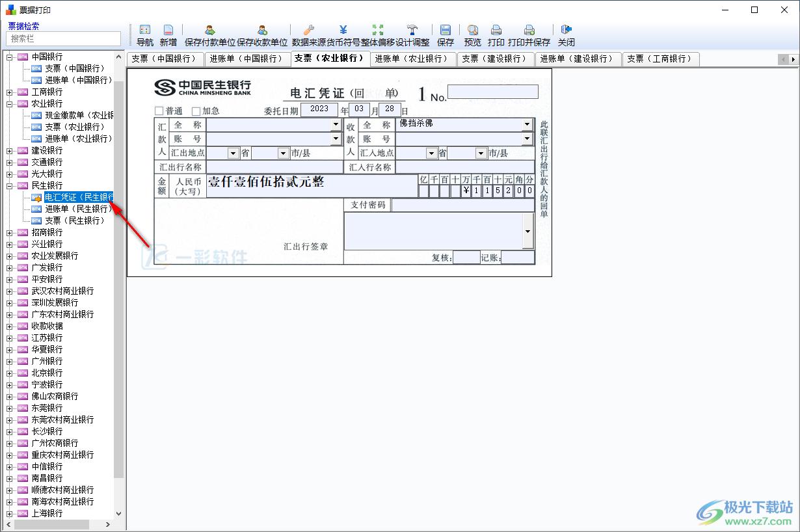
Task: Click the 新增 add-new toolbar icon
Action: [x=168, y=30]
